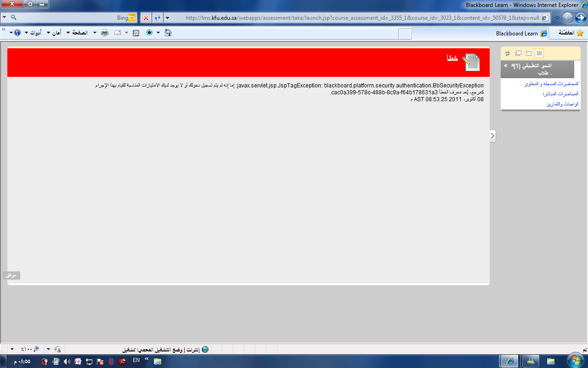Switch course menu to folder view

point(529,53)
